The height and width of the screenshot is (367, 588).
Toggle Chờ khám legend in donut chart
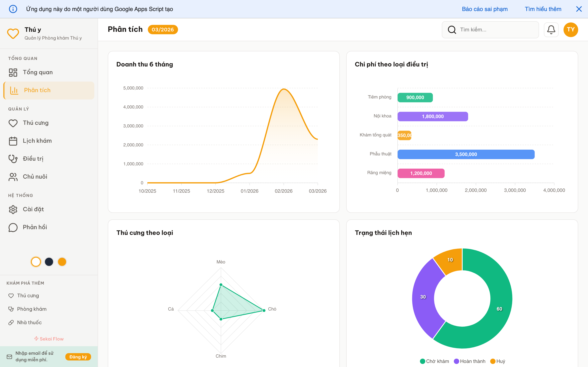(x=434, y=361)
